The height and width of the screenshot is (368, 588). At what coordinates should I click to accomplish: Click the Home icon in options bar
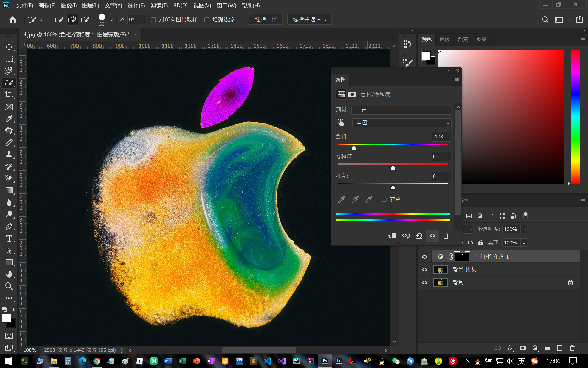(x=13, y=20)
